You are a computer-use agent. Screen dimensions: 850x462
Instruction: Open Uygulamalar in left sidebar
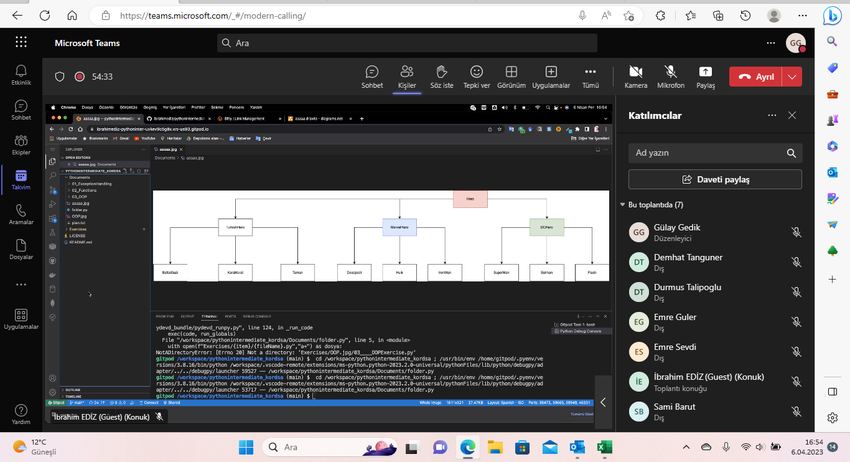pyautogui.click(x=21, y=319)
